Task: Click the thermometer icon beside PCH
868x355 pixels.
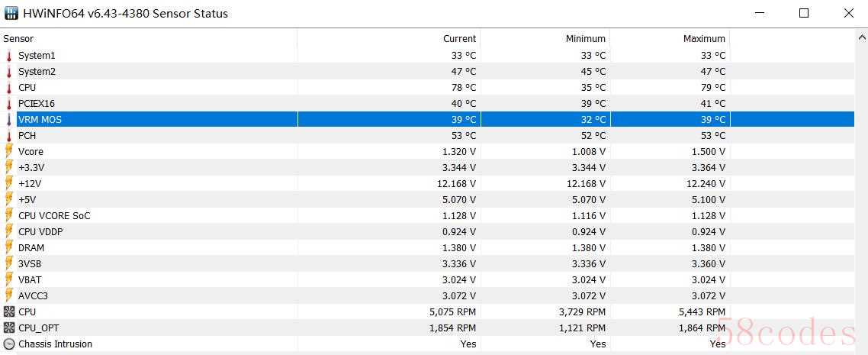Action: pyautogui.click(x=9, y=136)
